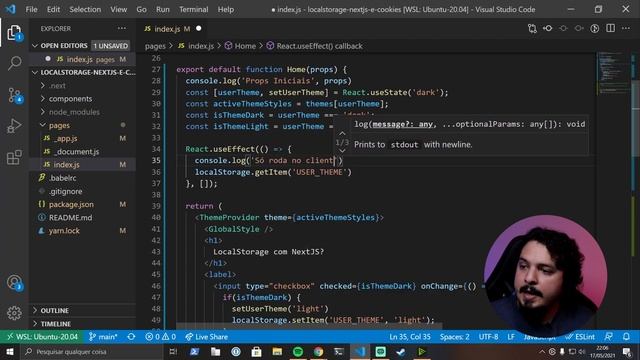Open the Accounts menu icon
The width and height of the screenshot is (640, 360).
[14, 282]
